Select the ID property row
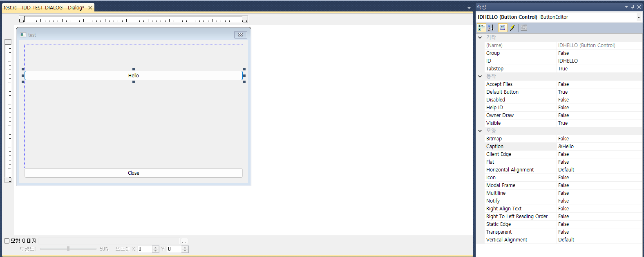The height and width of the screenshot is (257, 644). (563, 61)
